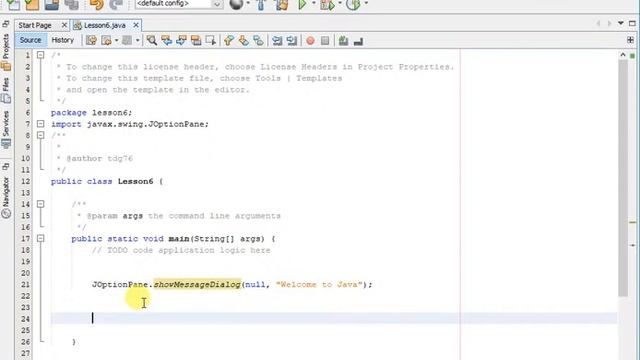This screenshot has height=360, width=640.
Task: Click the Last Edit icon
Action: (x=91, y=40)
